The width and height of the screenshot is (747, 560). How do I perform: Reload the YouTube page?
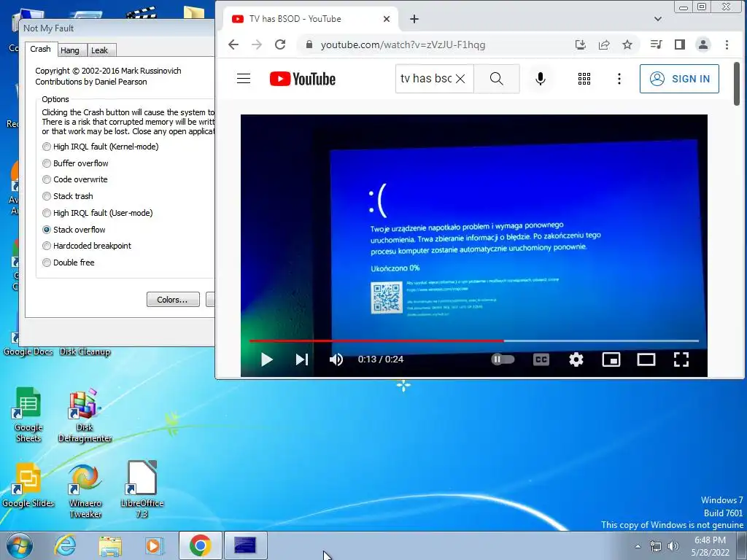click(280, 44)
